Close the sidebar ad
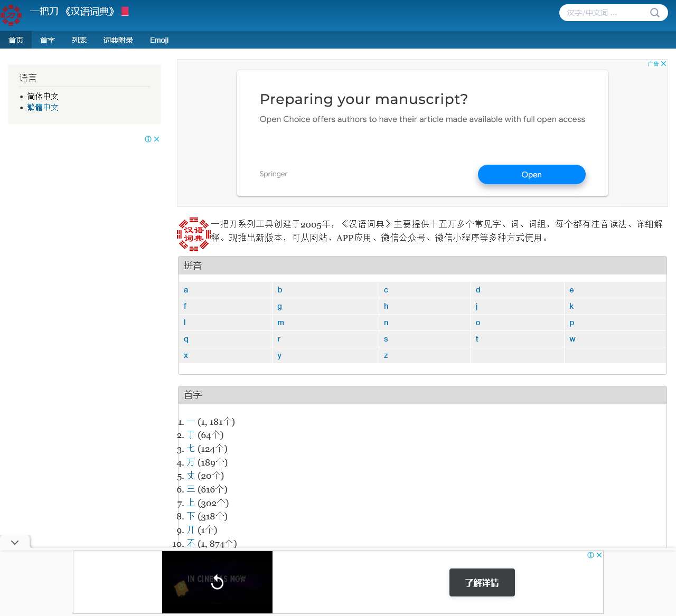676x616 pixels. pyautogui.click(x=156, y=139)
